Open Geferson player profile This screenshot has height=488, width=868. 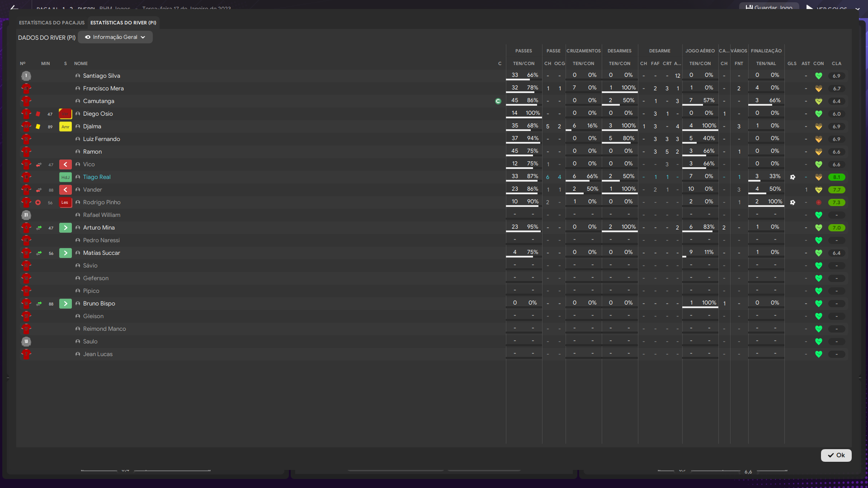pos(96,278)
